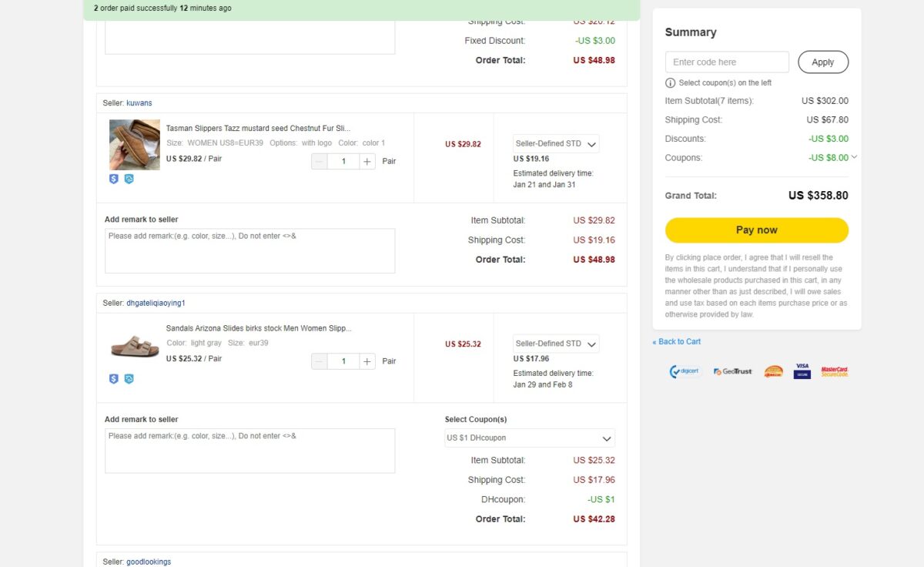Screen dimensions: 924x567
Task: Click the info icon beside coupon selection hint
Action: click(669, 82)
